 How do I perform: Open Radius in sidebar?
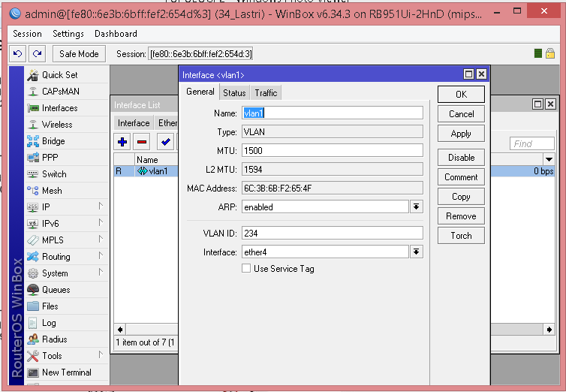[x=67, y=339]
